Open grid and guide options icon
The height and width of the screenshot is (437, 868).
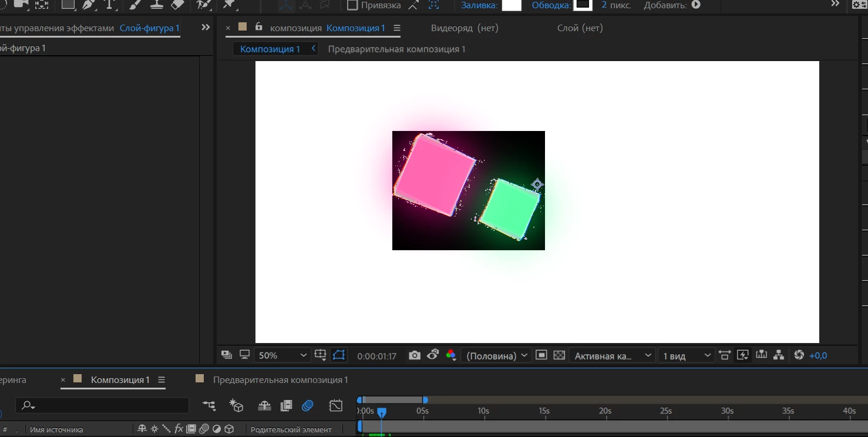320,355
